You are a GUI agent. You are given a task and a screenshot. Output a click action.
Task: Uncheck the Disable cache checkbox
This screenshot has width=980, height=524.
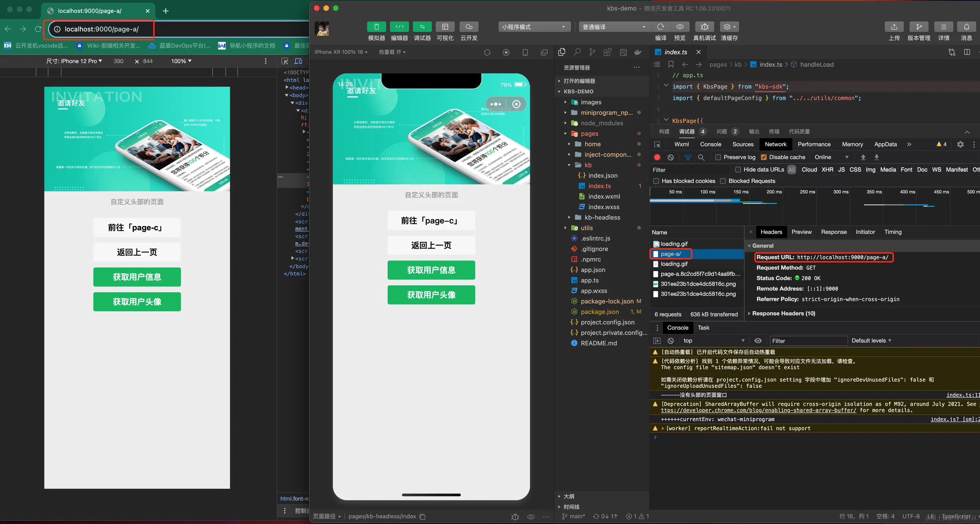point(764,157)
